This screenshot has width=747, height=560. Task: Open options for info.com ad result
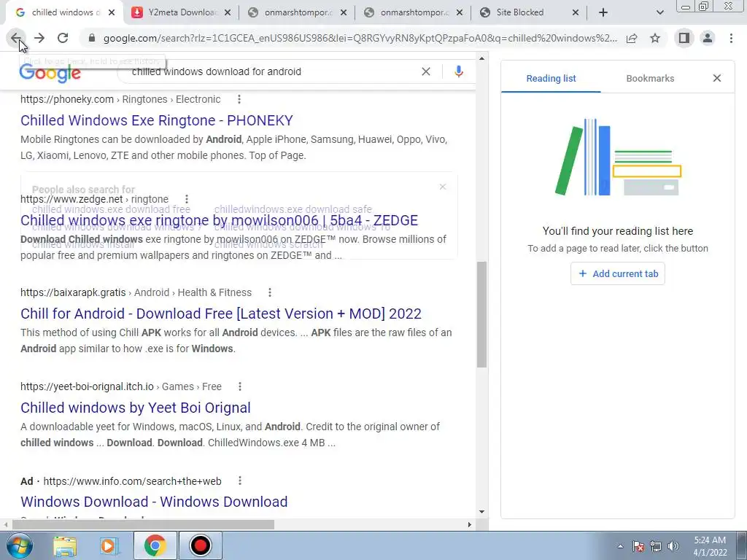click(240, 481)
